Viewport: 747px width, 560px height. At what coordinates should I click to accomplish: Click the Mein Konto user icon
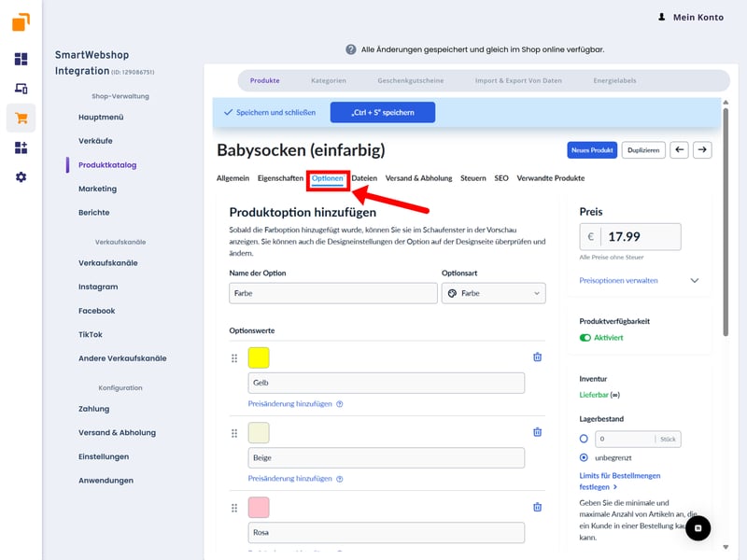click(x=661, y=17)
